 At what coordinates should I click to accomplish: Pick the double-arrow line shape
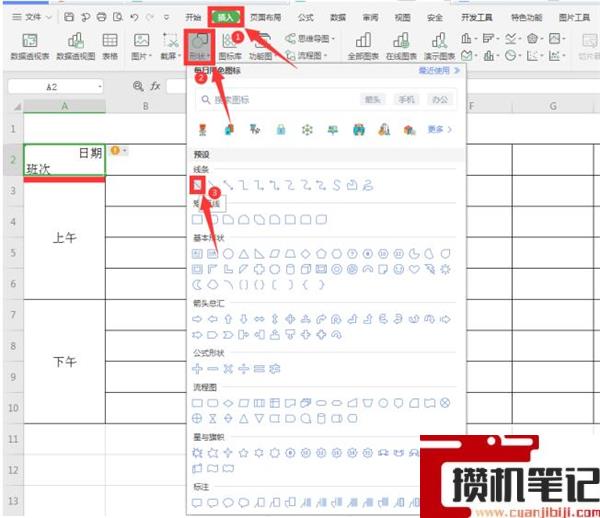click(x=228, y=186)
